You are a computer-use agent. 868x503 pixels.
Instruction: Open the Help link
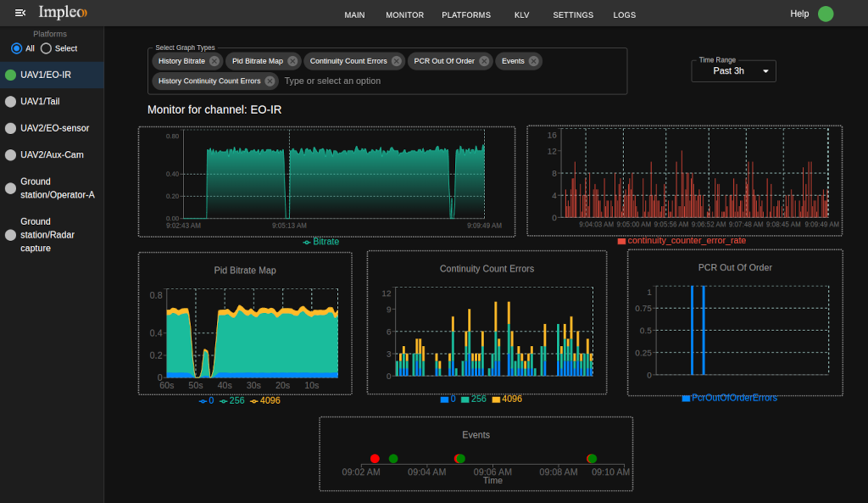[799, 14]
